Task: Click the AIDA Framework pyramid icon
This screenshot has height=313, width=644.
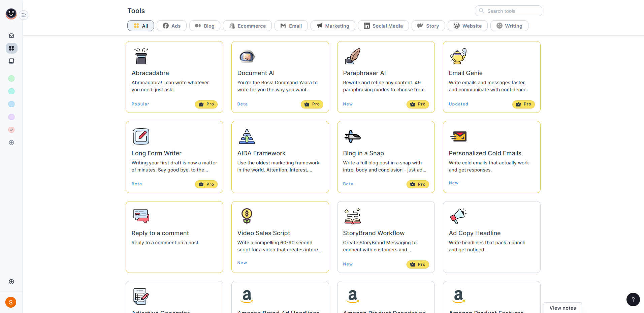Action: [x=247, y=136]
